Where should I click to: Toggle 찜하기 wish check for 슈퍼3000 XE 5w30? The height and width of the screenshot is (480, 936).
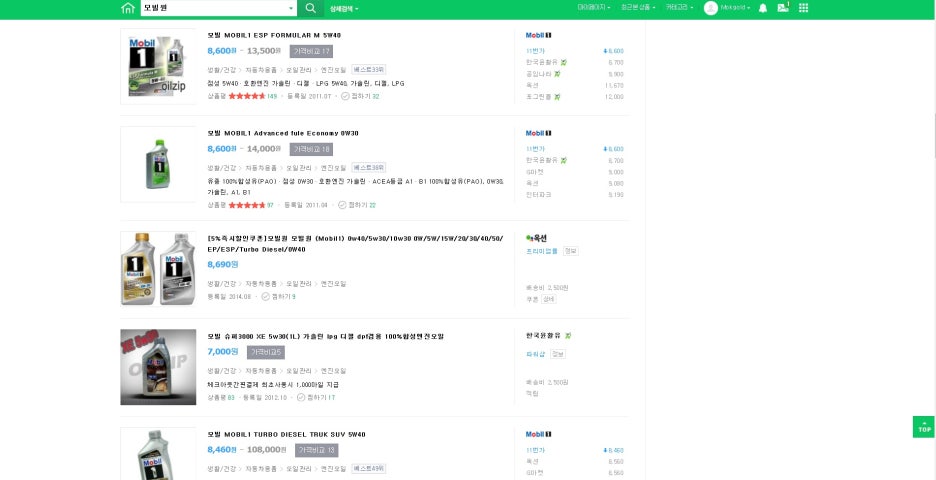[x=301, y=397]
